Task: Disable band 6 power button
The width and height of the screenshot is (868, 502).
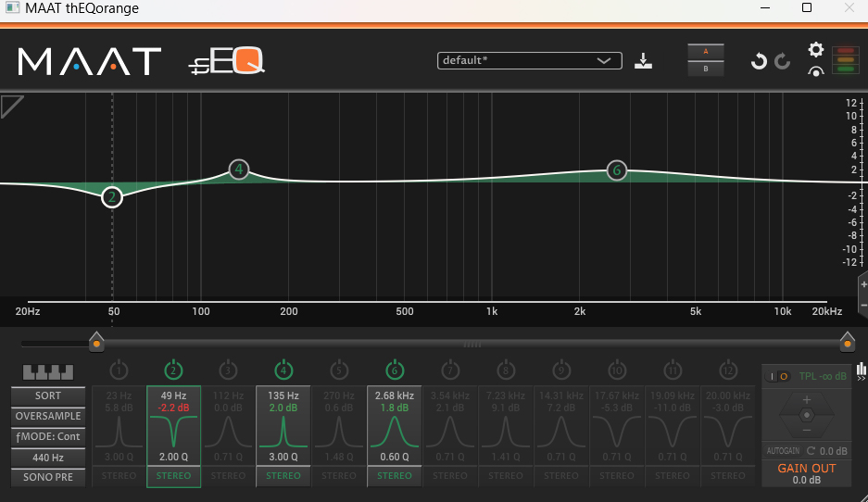Action: tap(395, 370)
